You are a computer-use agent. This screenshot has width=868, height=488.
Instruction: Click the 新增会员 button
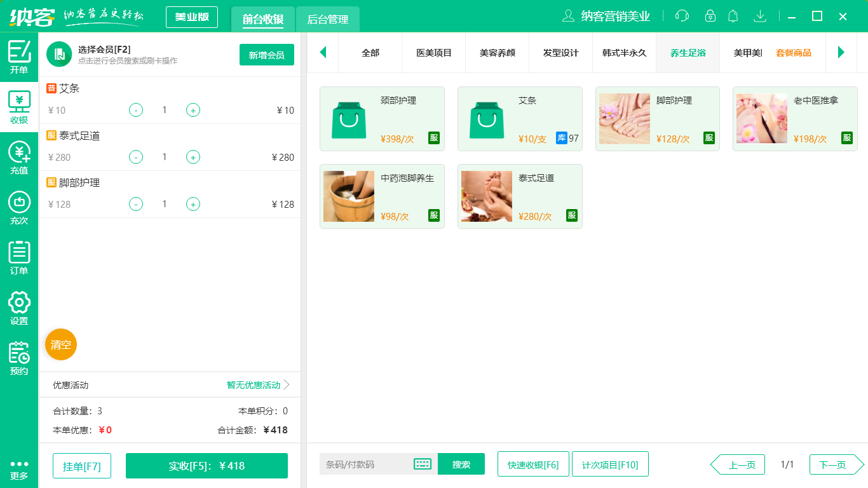tap(267, 55)
